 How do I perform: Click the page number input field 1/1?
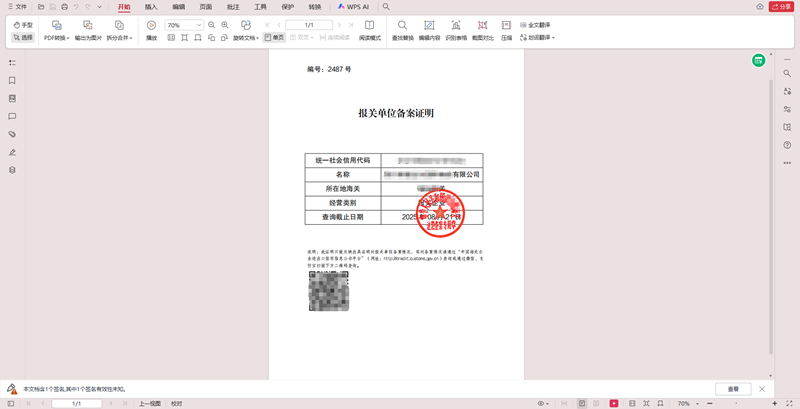309,24
